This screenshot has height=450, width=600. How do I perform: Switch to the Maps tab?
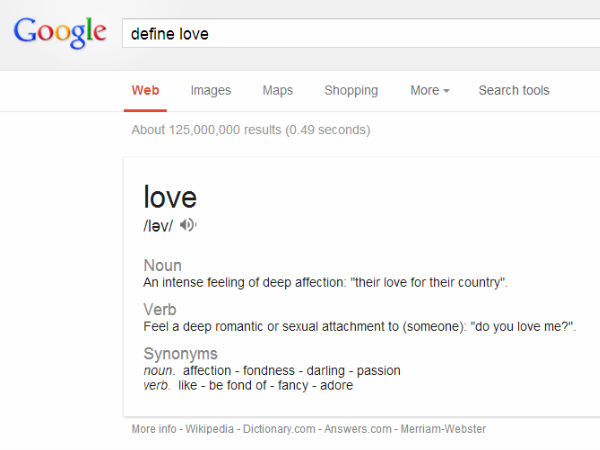277,90
